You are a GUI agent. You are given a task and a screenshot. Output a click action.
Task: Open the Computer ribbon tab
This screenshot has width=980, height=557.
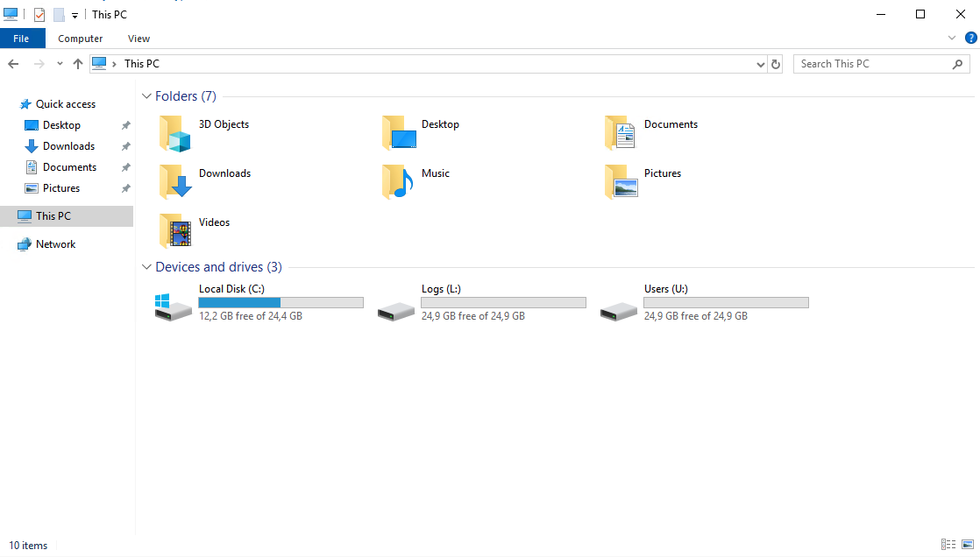click(x=80, y=38)
